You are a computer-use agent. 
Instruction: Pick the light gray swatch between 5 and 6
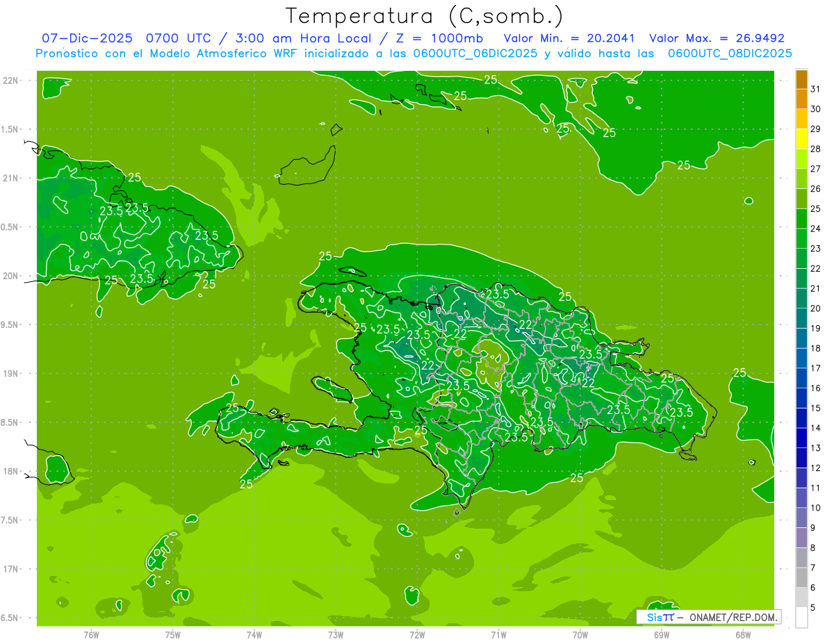point(801,597)
